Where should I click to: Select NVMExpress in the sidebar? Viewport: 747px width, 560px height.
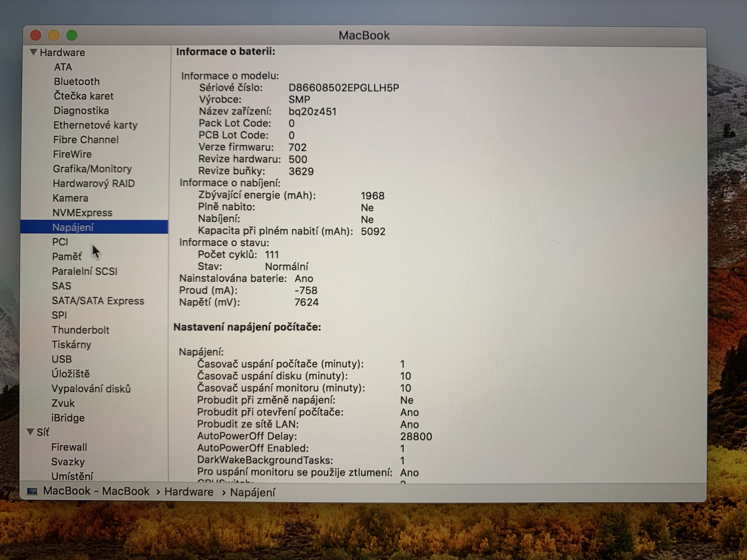click(82, 213)
